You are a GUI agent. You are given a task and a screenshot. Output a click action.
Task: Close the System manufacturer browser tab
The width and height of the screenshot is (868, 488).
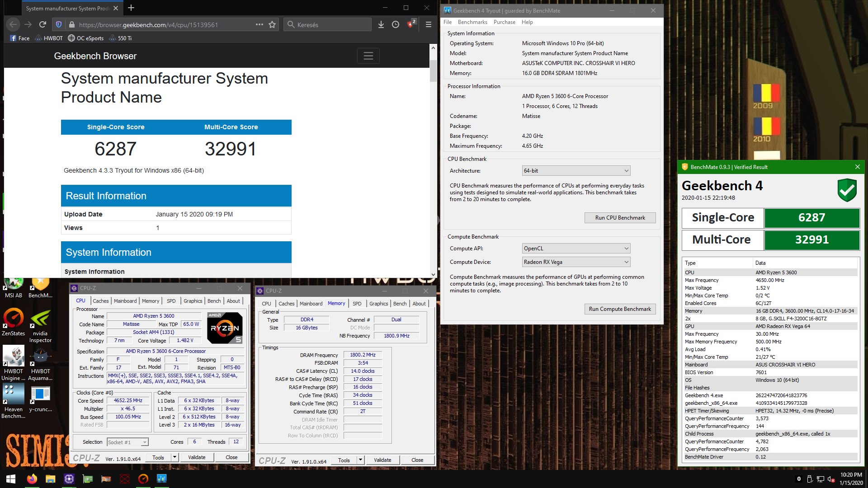point(116,8)
